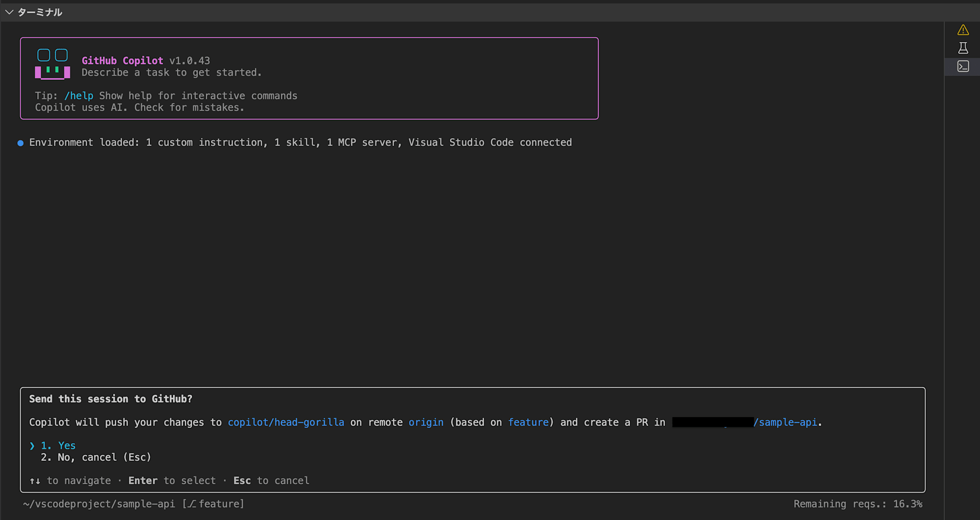Select the terminal prompt icon in sidebar
This screenshot has width=980, height=520.
(963, 66)
